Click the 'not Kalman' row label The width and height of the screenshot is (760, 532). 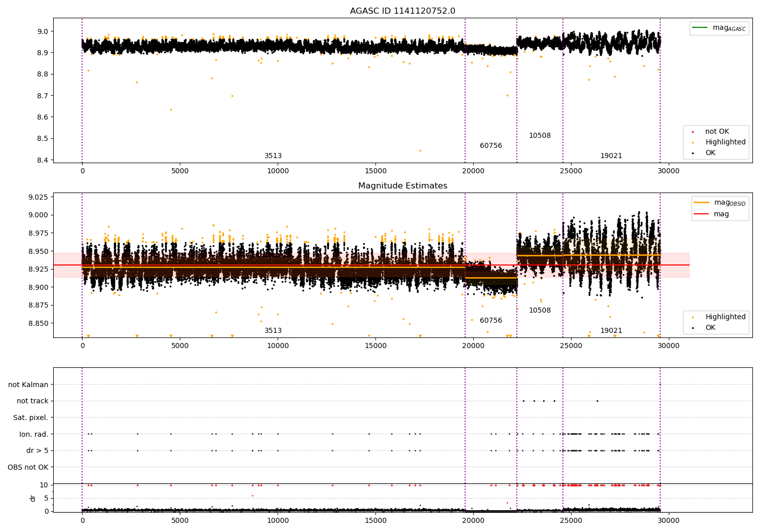point(28,385)
